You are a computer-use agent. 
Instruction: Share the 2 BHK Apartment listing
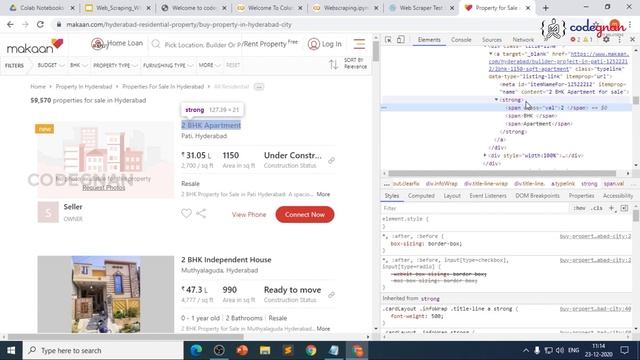tap(201, 213)
